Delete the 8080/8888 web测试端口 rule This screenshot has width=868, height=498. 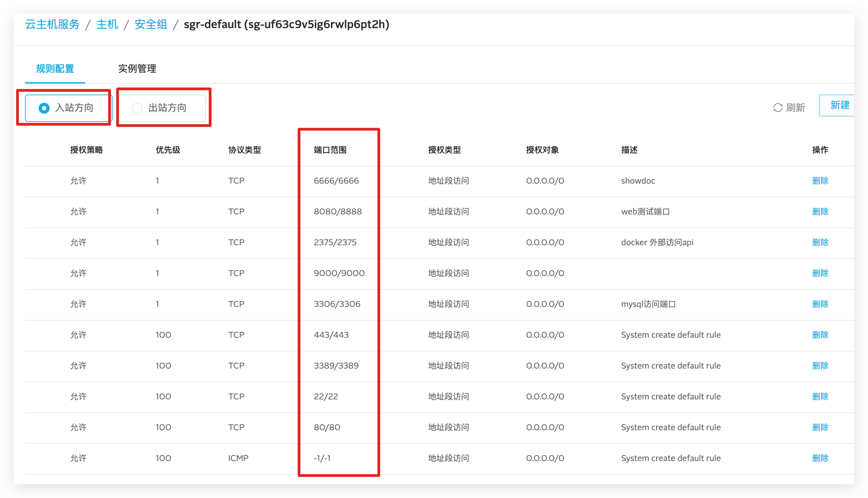click(x=820, y=212)
